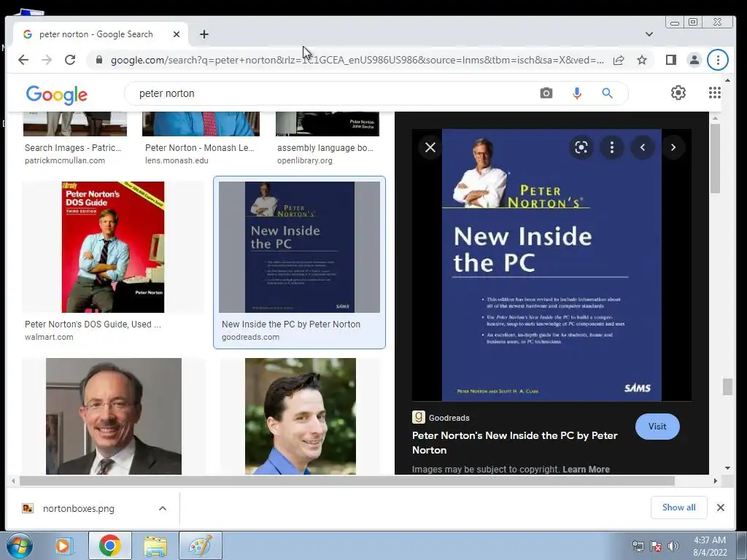Submit search with the magnifier icon

(607, 93)
